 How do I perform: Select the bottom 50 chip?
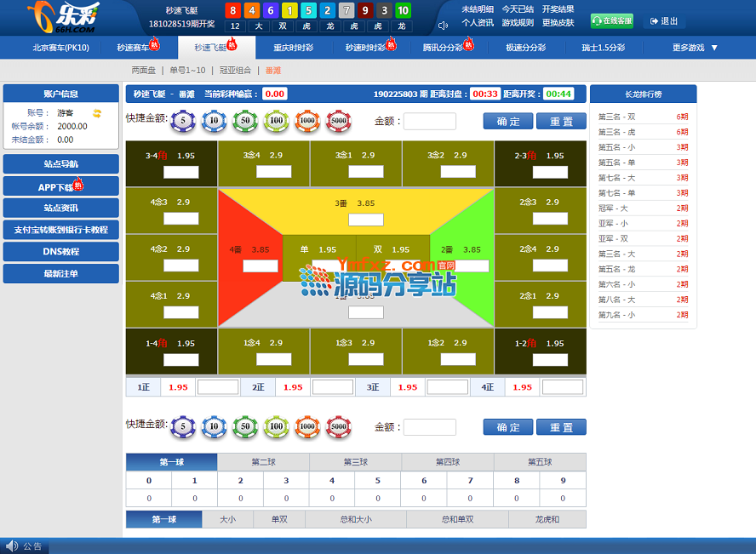pyautogui.click(x=244, y=426)
